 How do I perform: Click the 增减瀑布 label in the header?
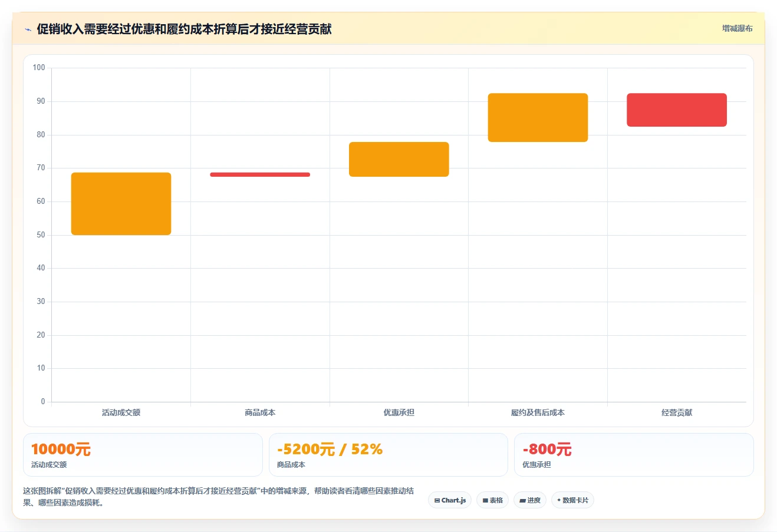[x=738, y=28]
